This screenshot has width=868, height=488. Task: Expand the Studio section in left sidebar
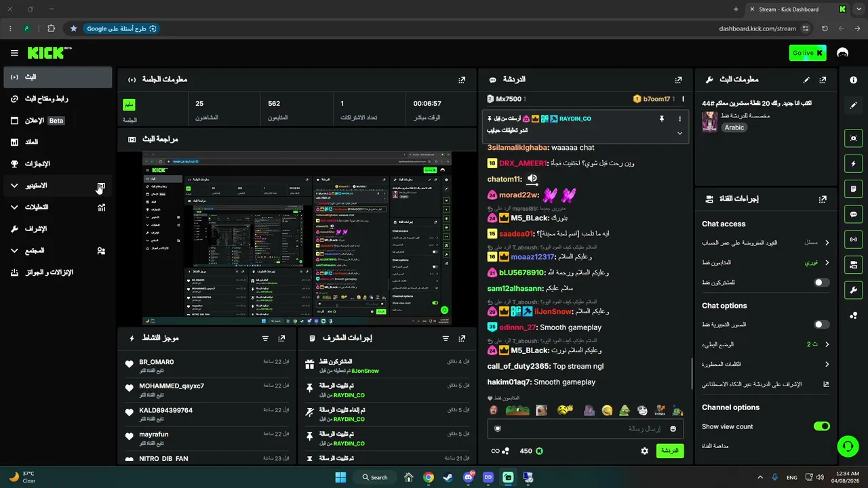[x=58, y=186]
